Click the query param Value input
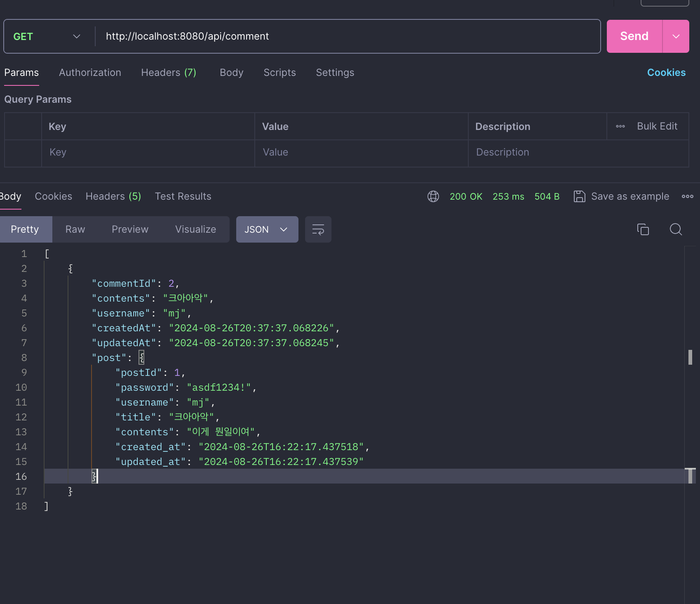This screenshot has width=700, height=604. pyautogui.click(x=362, y=153)
